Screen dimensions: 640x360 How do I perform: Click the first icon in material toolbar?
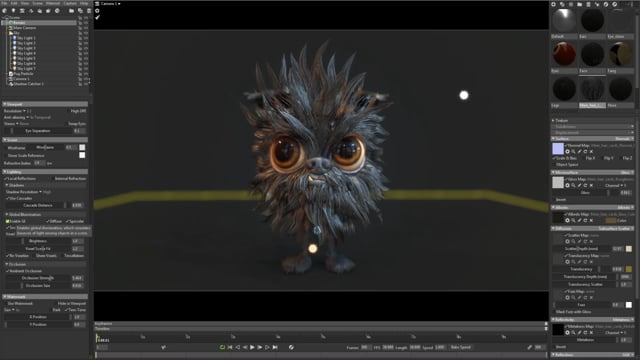(x=553, y=4)
